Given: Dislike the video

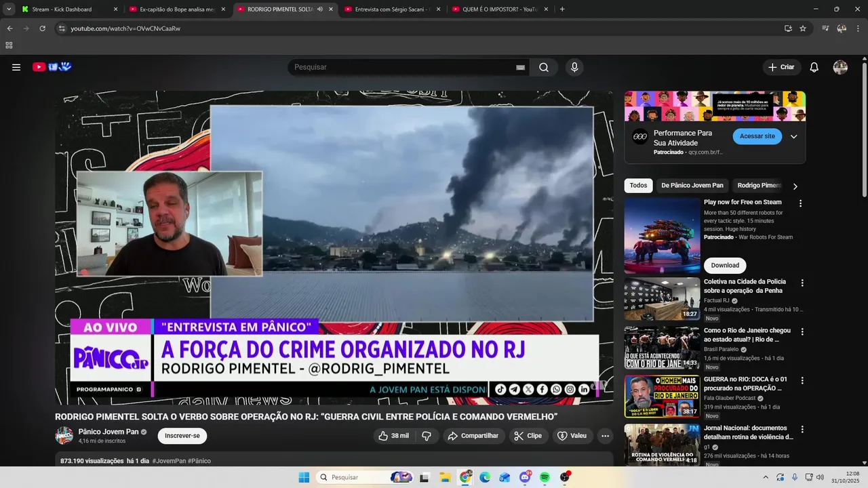Looking at the screenshot, I should tap(427, 436).
